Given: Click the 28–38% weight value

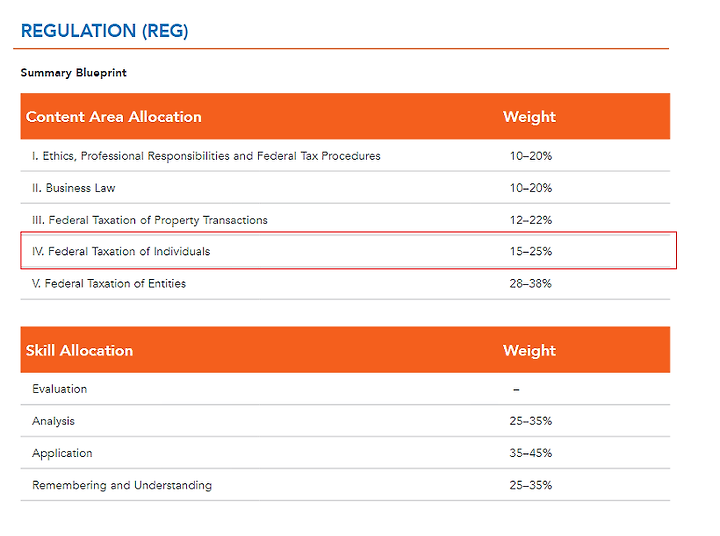Looking at the screenshot, I should pyautogui.click(x=530, y=283).
